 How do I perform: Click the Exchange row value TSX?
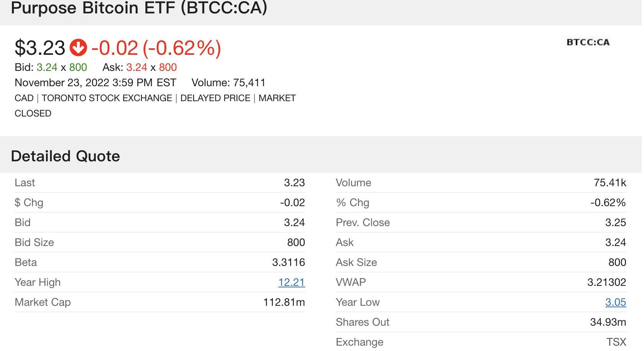616,342
